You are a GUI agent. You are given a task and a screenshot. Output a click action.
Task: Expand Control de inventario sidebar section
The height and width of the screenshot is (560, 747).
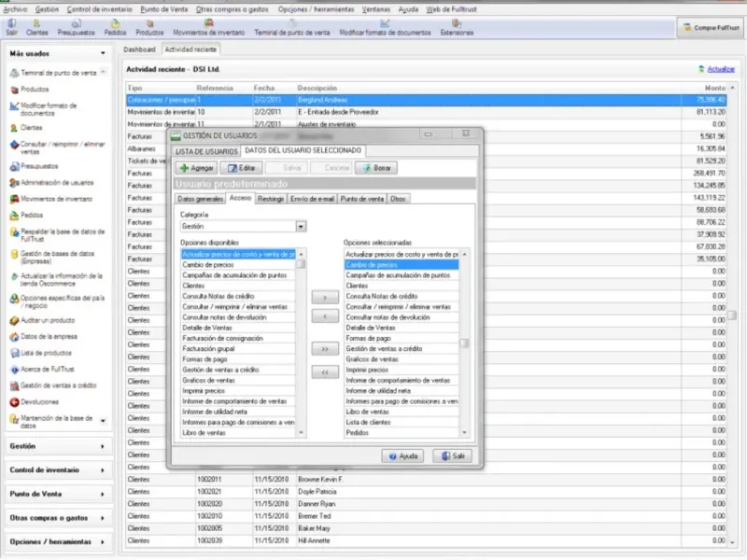pos(58,470)
